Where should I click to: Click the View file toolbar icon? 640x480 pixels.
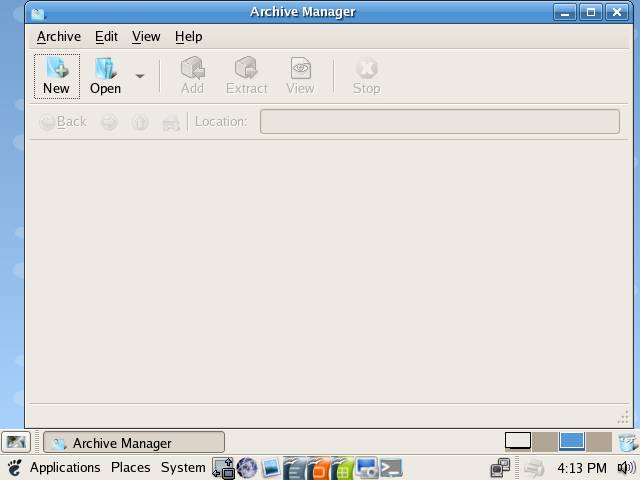click(300, 76)
